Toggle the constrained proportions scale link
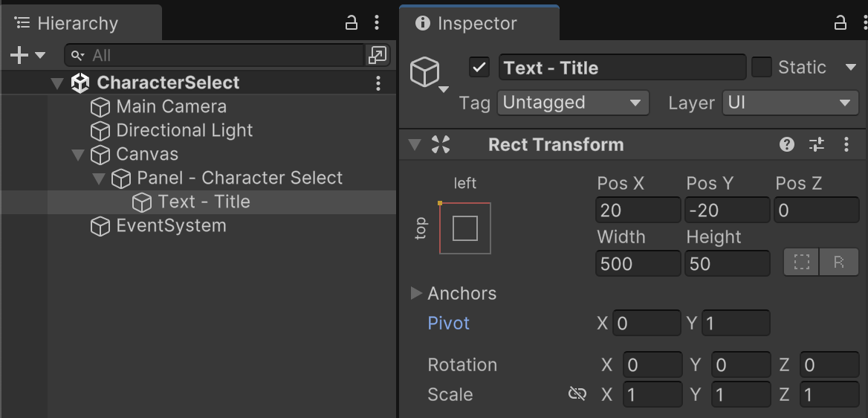 click(577, 394)
